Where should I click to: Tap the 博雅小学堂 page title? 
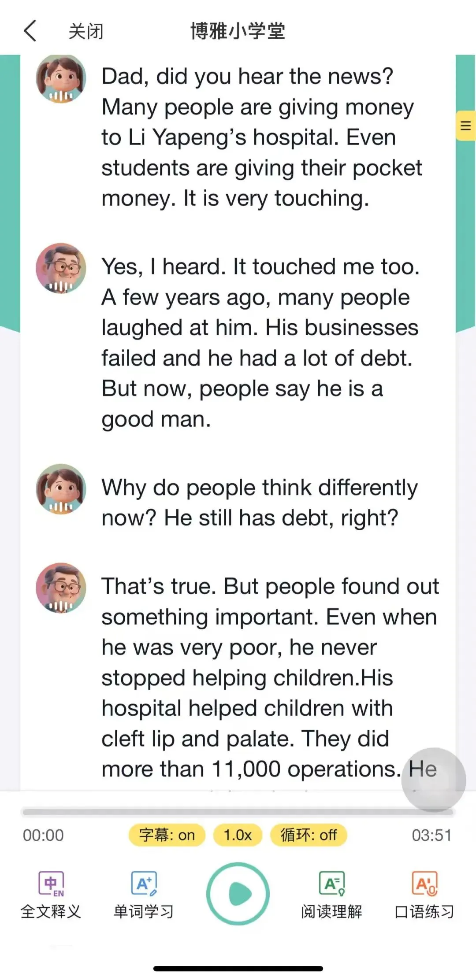238,31
